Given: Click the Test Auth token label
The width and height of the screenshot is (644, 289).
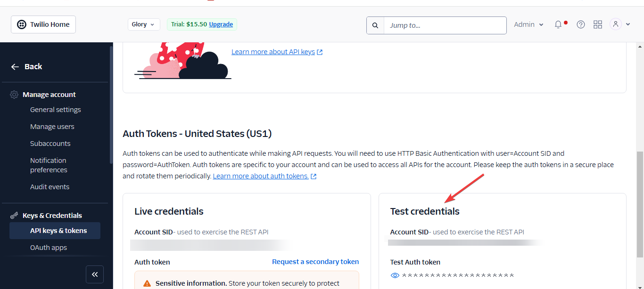Looking at the screenshot, I should pos(415,262).
